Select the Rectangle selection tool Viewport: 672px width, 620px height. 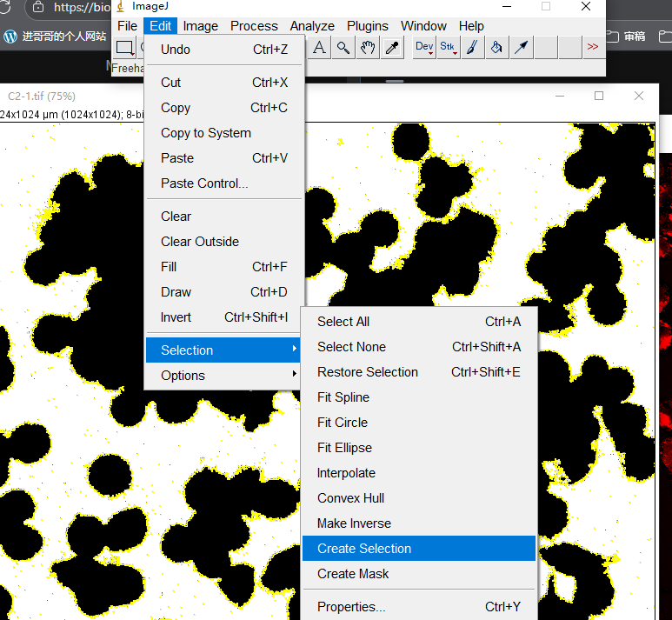tap(125, 47)
